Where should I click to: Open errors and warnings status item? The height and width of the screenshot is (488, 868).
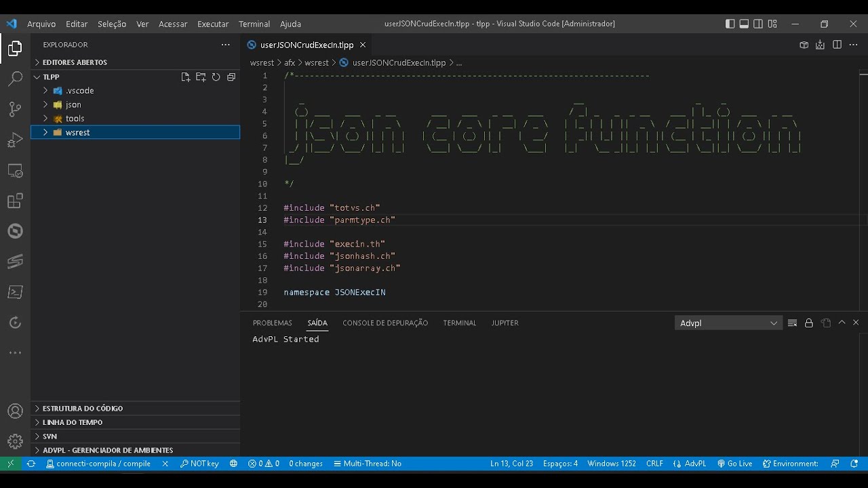pos(264,464)
